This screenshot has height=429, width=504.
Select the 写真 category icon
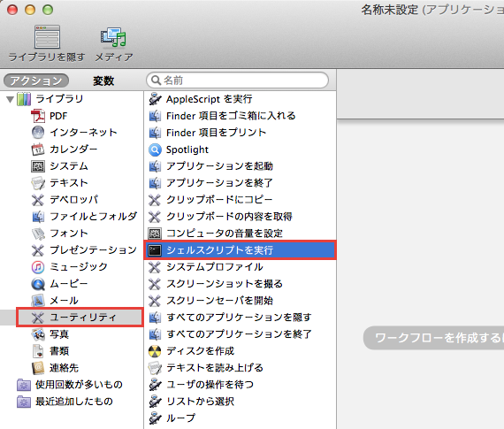click(38, 334)
